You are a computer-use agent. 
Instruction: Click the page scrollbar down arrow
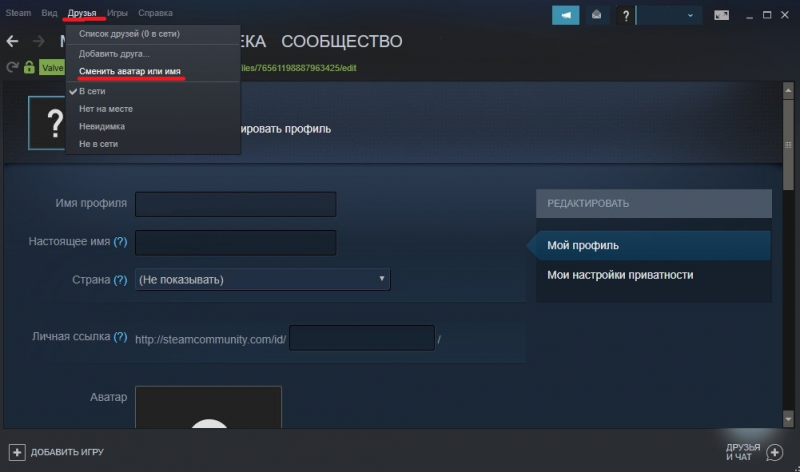pyautogui.click(x=788, y=419)
